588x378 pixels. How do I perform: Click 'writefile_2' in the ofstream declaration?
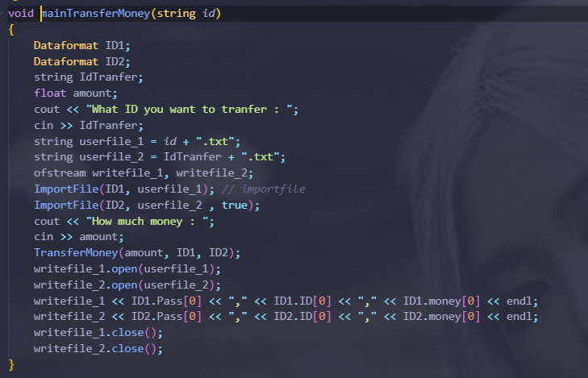212,172
